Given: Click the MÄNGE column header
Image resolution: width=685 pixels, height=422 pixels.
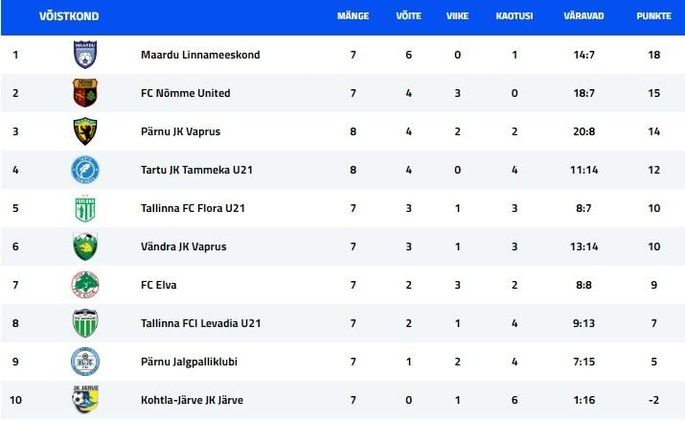Looking at the screenshot, I should (x=353, y=16).
